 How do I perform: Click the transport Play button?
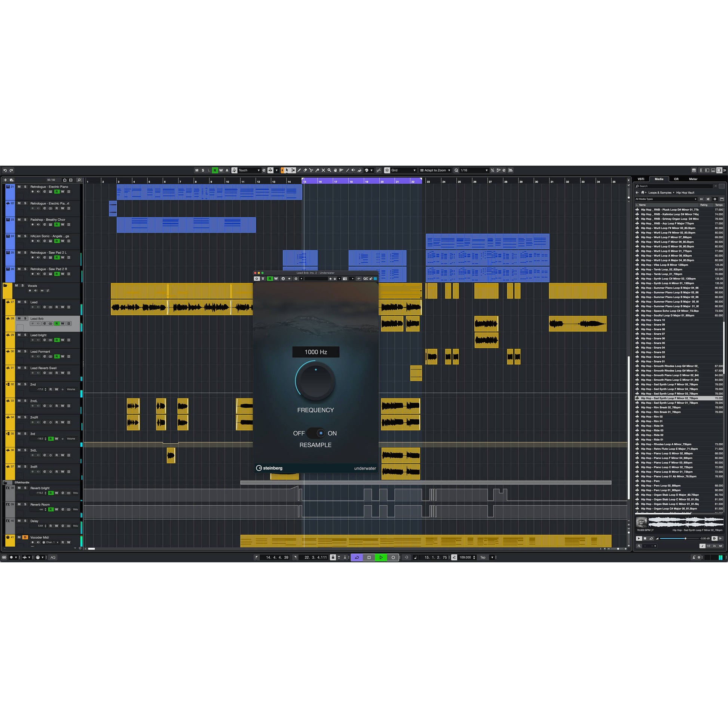pos(381,557)
